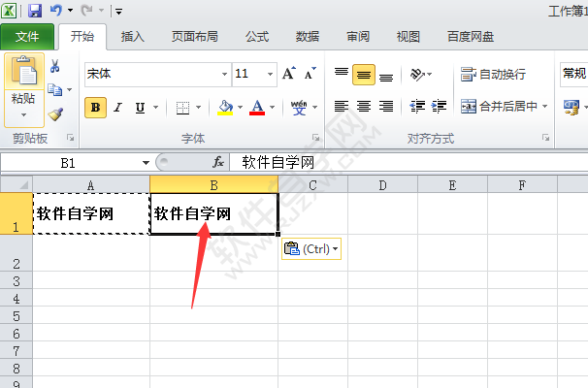Click the large 粘贴 clipboard icon

24,71
